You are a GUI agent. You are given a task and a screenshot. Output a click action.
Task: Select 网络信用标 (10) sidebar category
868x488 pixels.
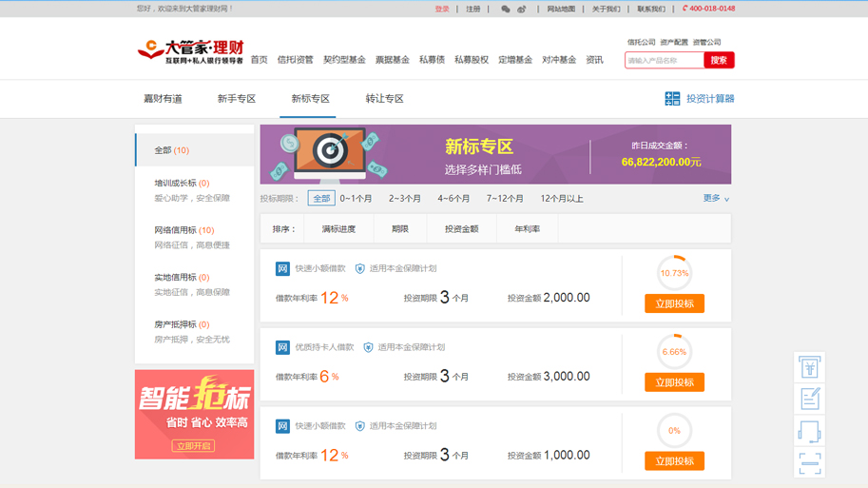(183, 230)
